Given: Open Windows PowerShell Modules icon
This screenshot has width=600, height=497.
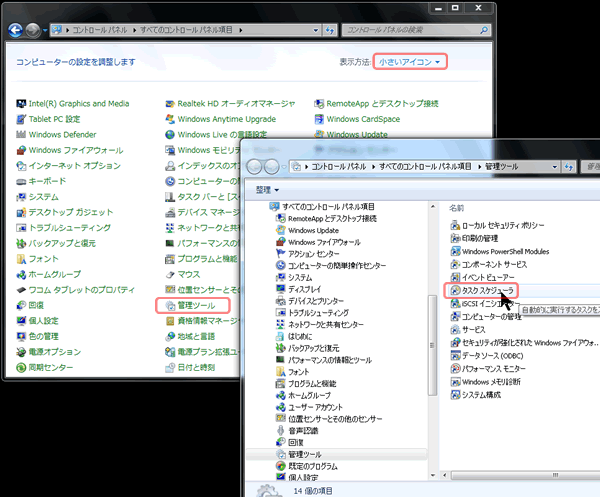Looking at the screenshot, I should (x=455, y=251).
